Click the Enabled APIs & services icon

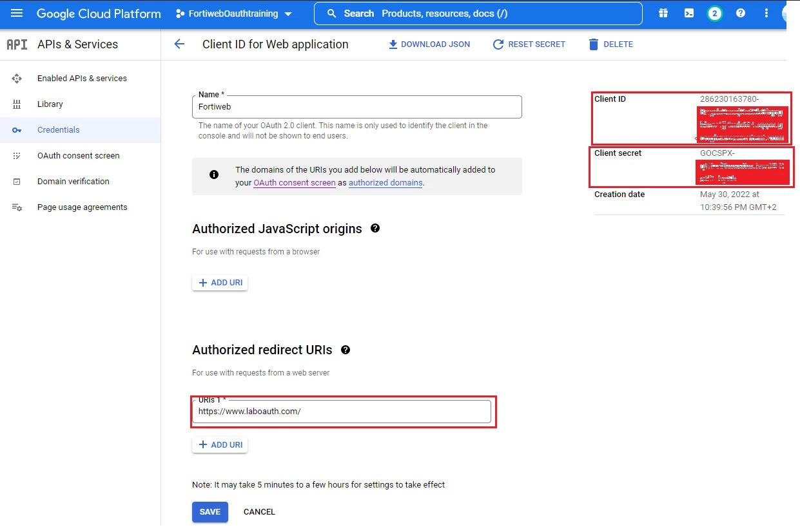click(x=17, y=78)
